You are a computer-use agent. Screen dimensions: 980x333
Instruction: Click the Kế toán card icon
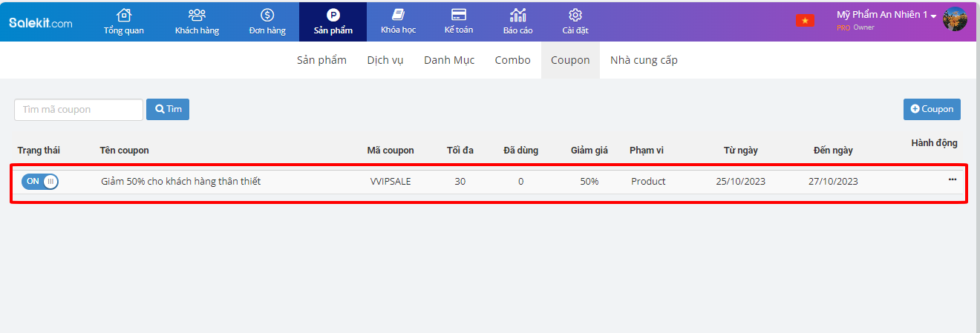[458, 16]
